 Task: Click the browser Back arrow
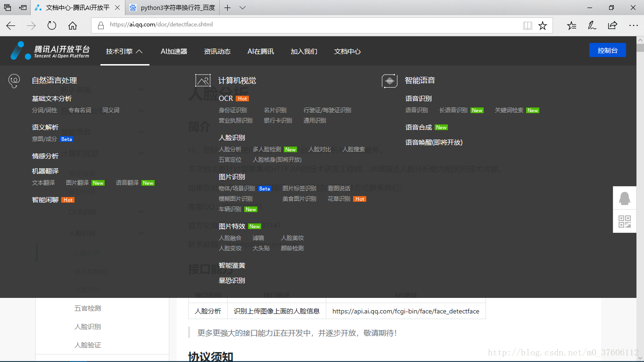click(10, 25)
